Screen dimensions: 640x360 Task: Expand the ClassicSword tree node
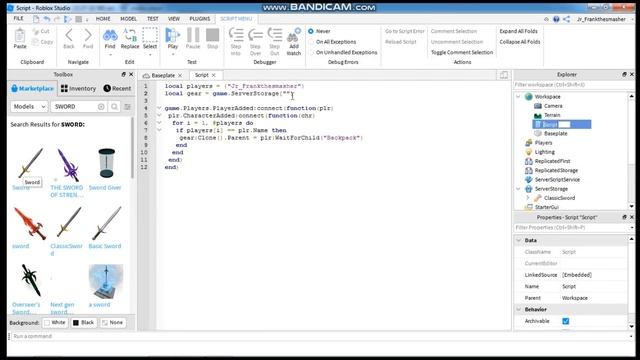[527, 198]
